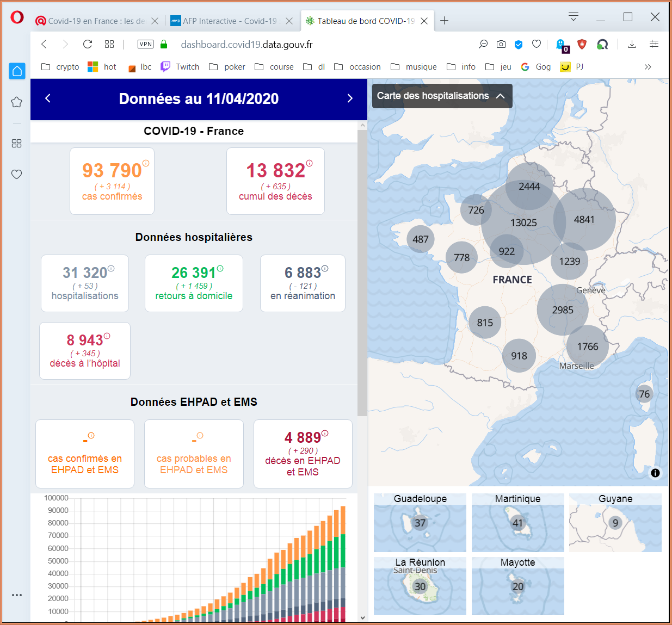Screen dimensions: 672x625
Task: Open the Opera bookmarks star in sidebar
Action: [17, 102]
